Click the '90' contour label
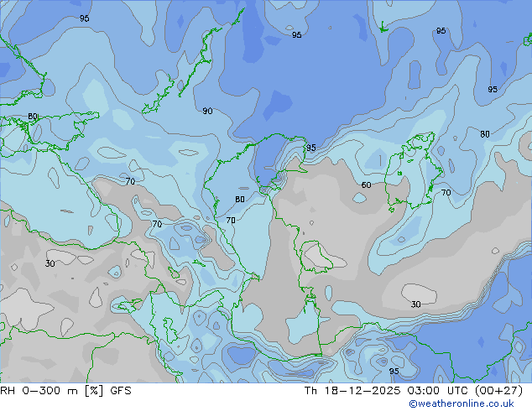 [x=207, y=111]
